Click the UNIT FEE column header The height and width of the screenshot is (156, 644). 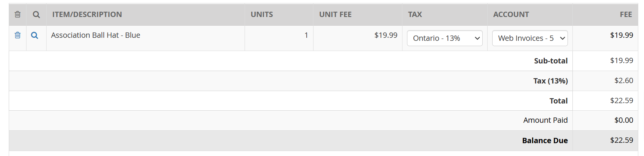tap(335, 14)
